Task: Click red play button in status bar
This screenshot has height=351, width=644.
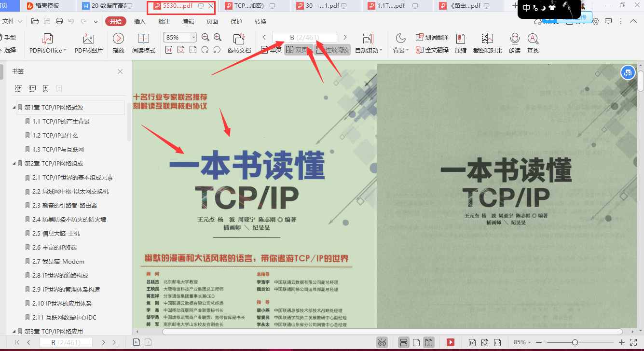Action: (x=451, y=342)
